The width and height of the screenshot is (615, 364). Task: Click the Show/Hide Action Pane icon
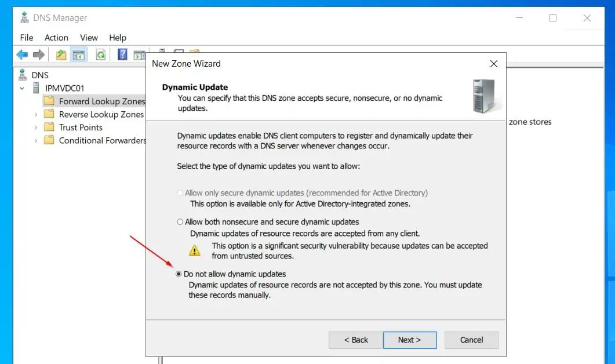[139, 55]
